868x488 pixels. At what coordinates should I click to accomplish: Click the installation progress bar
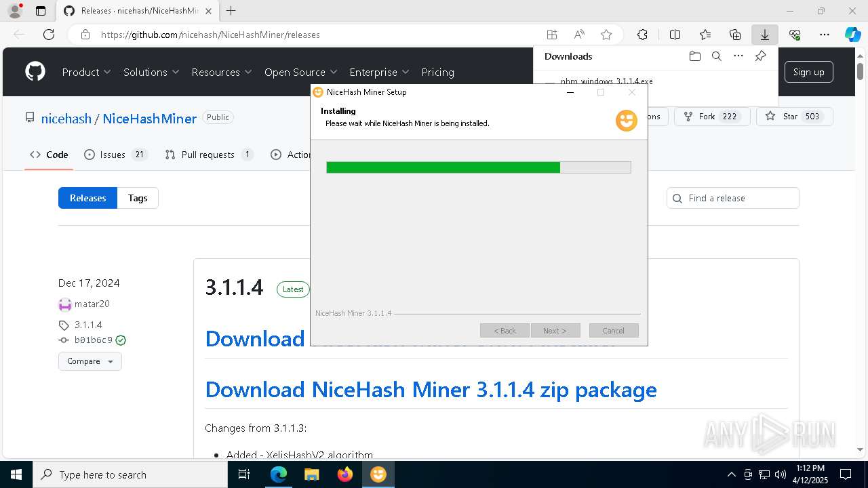(x=479, y=167)
